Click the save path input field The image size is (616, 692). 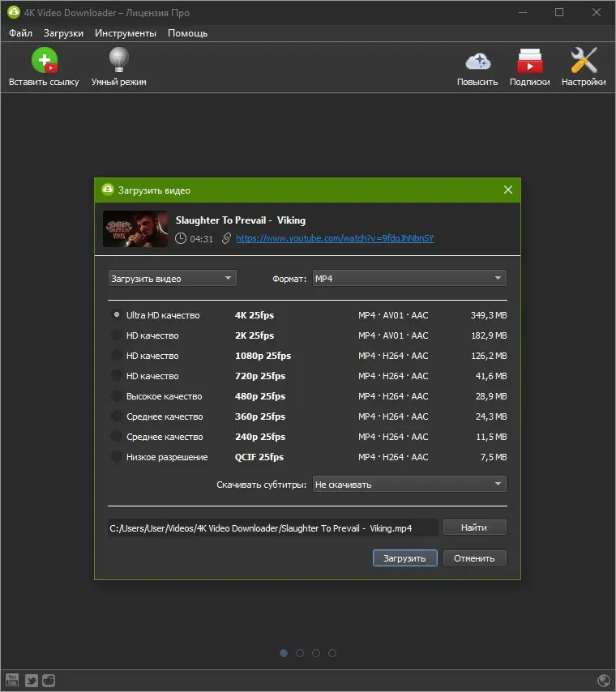point(273,528)
